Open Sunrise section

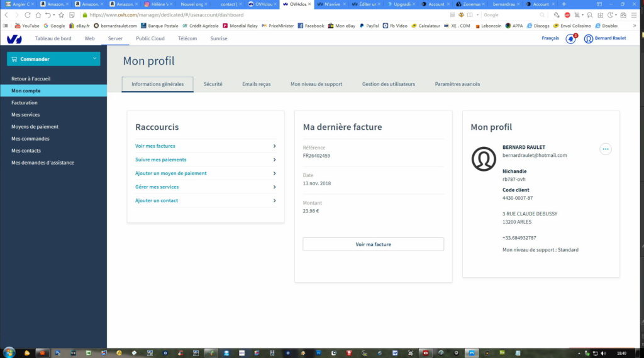pos(218,38)
